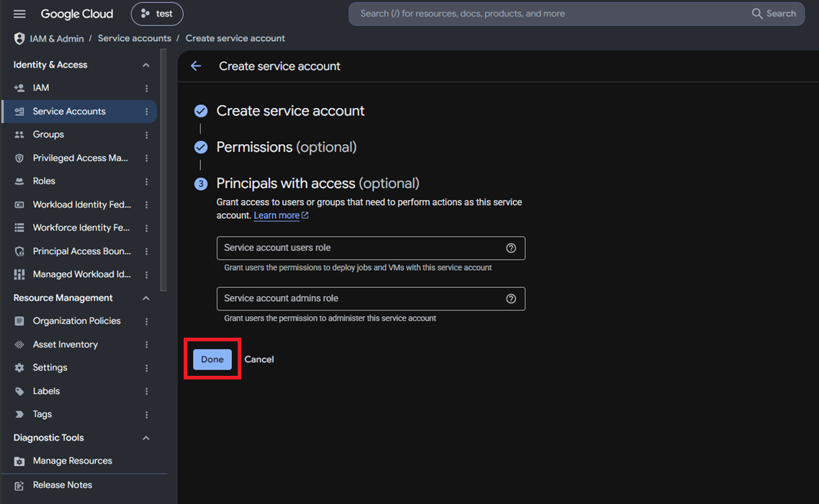
Task: Open Privileged Access Manager item
Action: coord(79,158)
